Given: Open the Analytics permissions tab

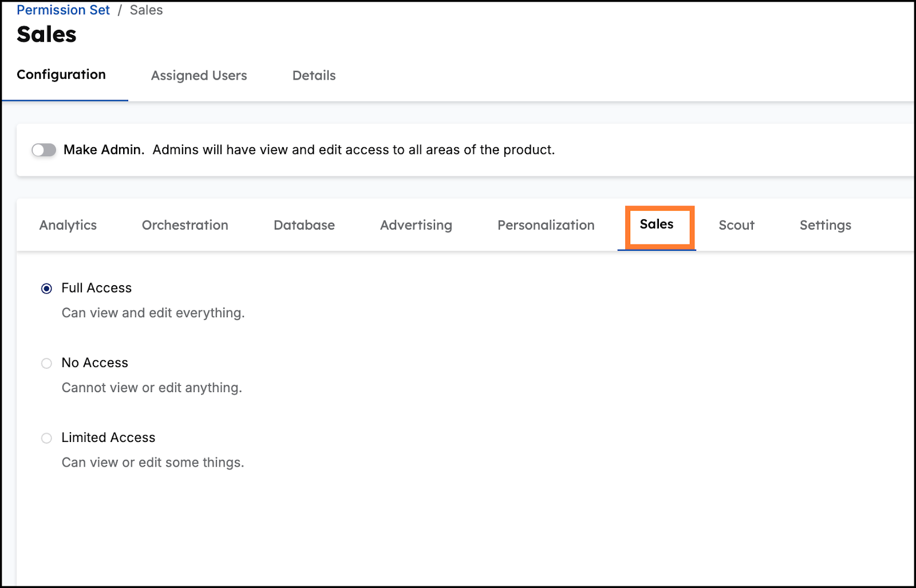Looking at the screenshot, I should pos(68,225).
